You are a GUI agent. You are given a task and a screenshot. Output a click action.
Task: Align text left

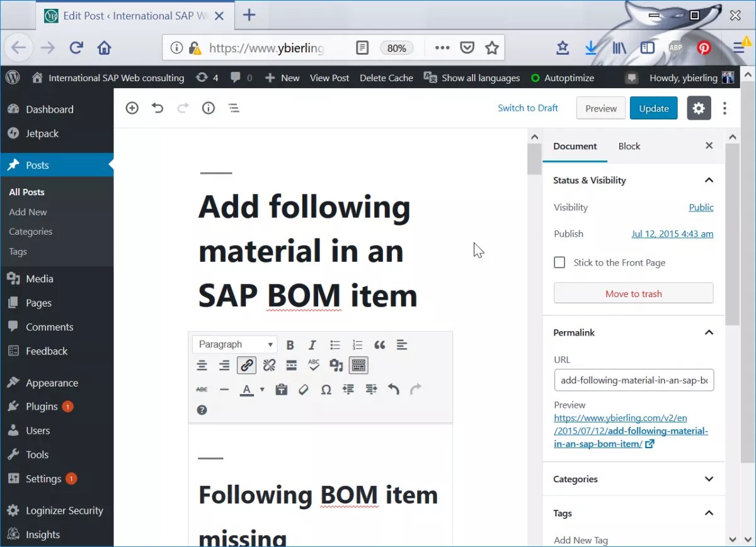[402, 345]
